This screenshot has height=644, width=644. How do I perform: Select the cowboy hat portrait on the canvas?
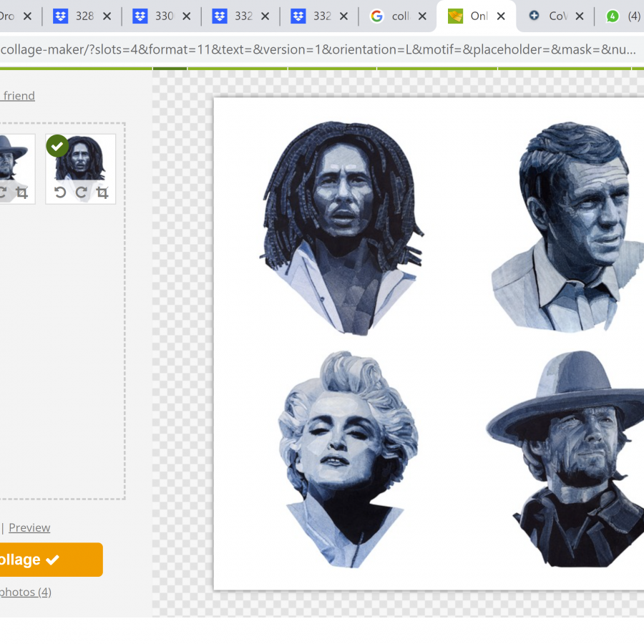[x=565, y=459]
